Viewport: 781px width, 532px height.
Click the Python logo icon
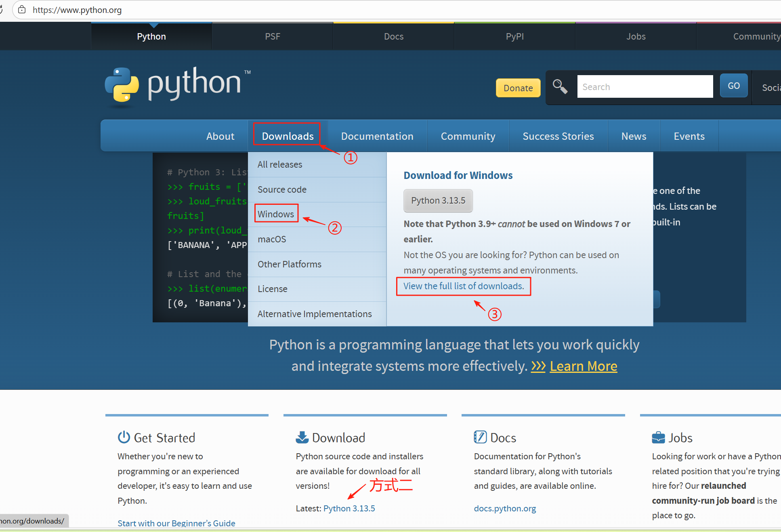click(x=122, y=84)
